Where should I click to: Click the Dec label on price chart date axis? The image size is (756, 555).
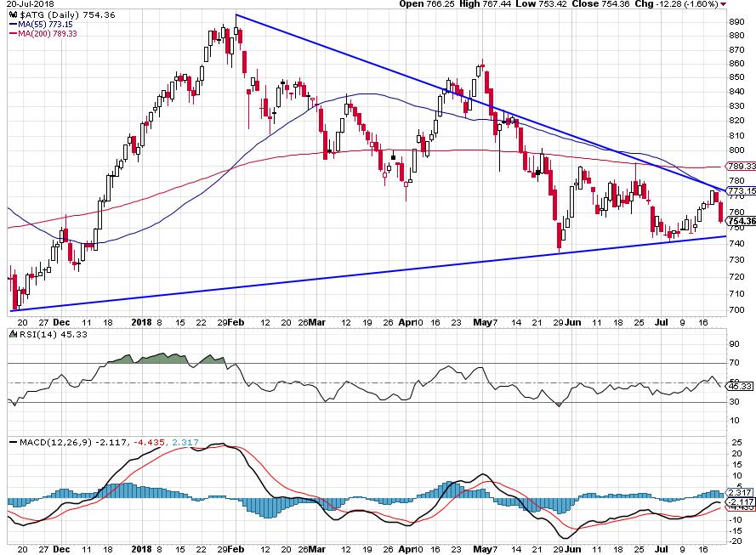coord(62,322)
